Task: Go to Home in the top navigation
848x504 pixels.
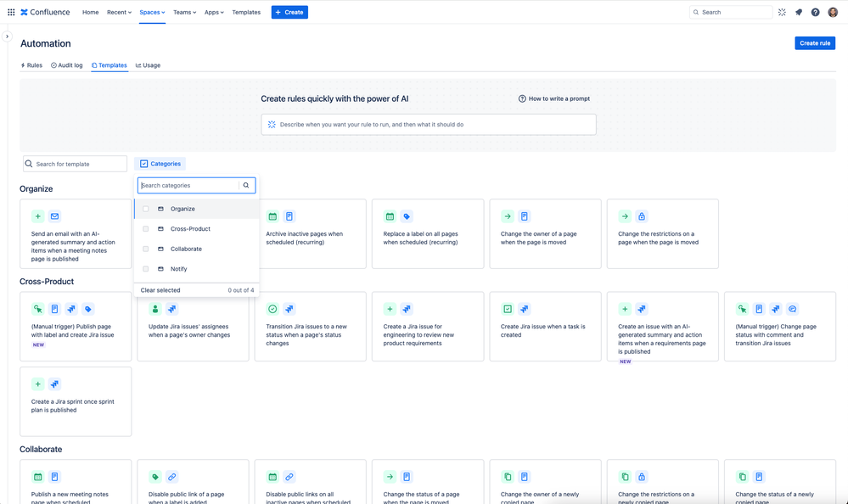Action: click(x=90, y=12)
